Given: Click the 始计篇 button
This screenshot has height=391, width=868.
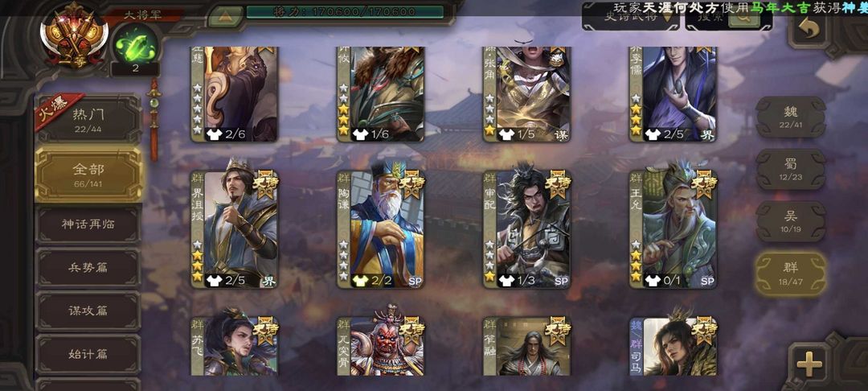Looking at the screenshot, I should point(88,354).
